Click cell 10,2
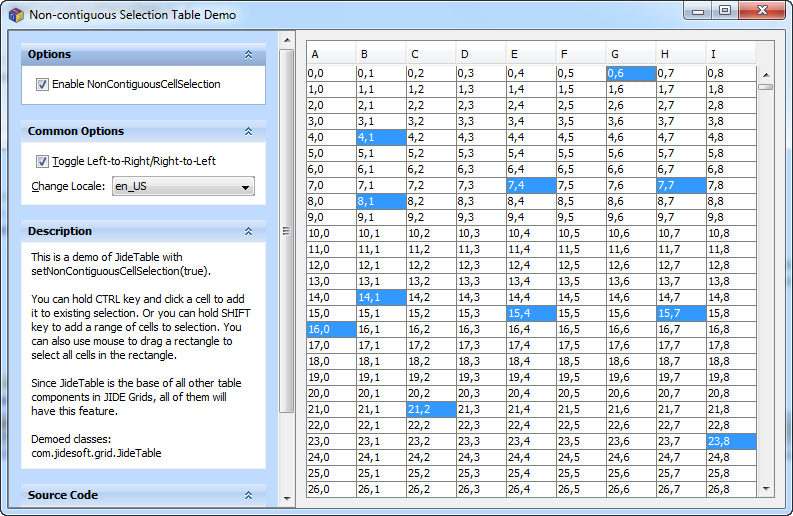This screenshot has width=793, height=516. [x=431, y=234]
